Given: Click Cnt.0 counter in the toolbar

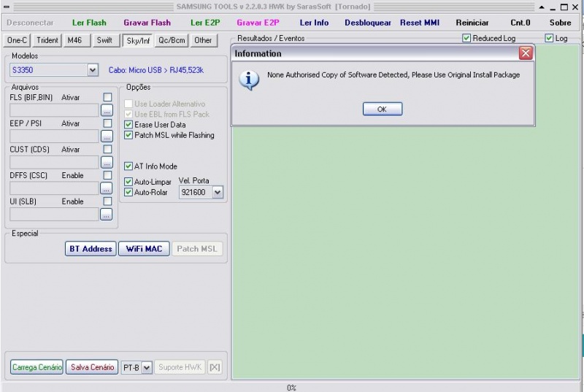Looking at the screenshot, I should click(x=520, y=23).
